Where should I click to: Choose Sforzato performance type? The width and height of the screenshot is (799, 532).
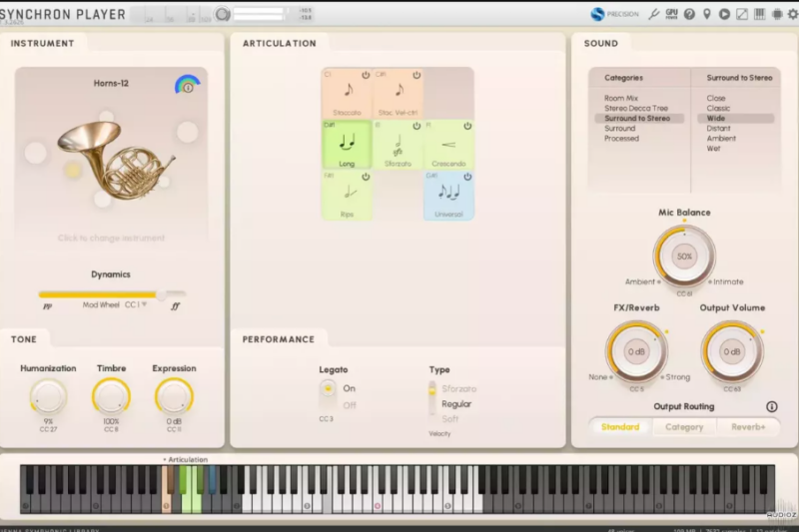pyautogui.click(x=458, y=388)
